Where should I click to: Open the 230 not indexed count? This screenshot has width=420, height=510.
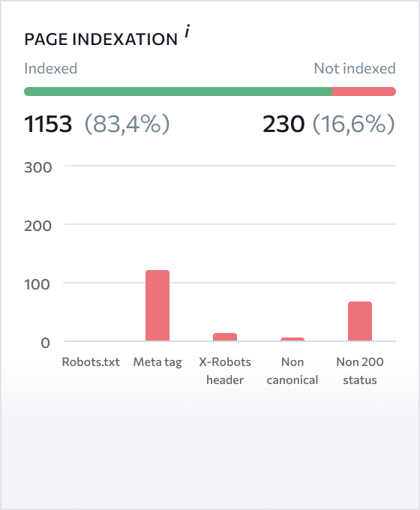(x=283, y=124)
